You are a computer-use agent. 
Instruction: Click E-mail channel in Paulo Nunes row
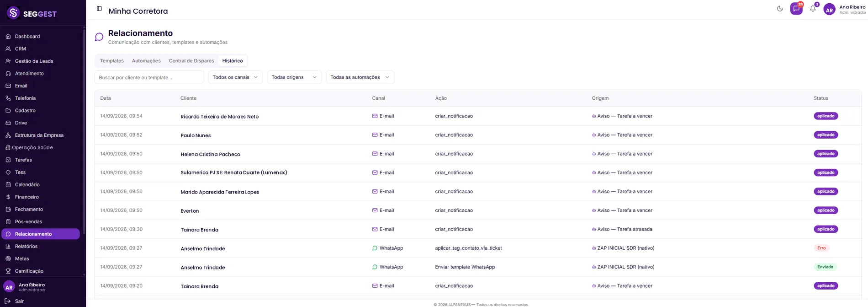click(x=383, y=135)
